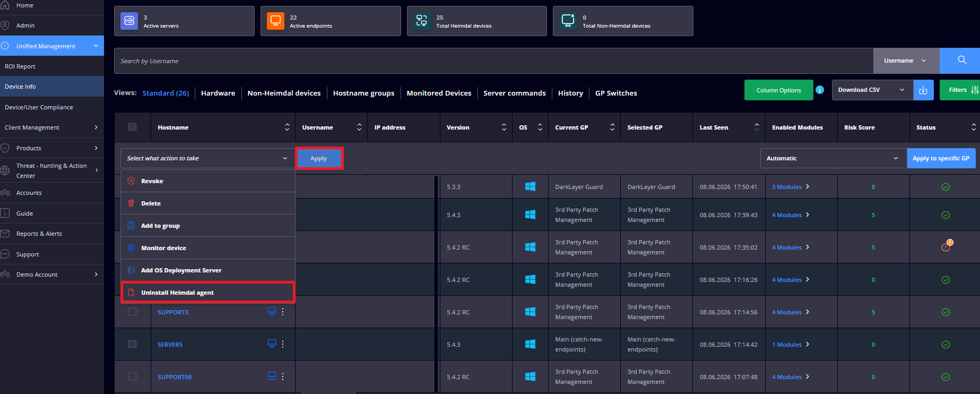Sort the table by Hostname column
Screen dimensions: 980x394
287,127
